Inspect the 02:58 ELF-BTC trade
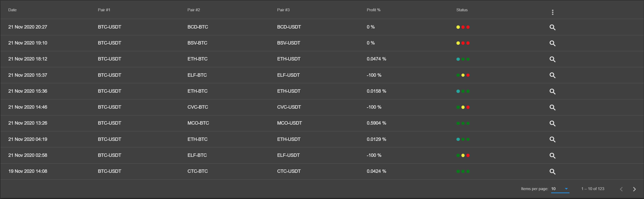This screenshot has height=199, width=644. click(x=552, y=156)
